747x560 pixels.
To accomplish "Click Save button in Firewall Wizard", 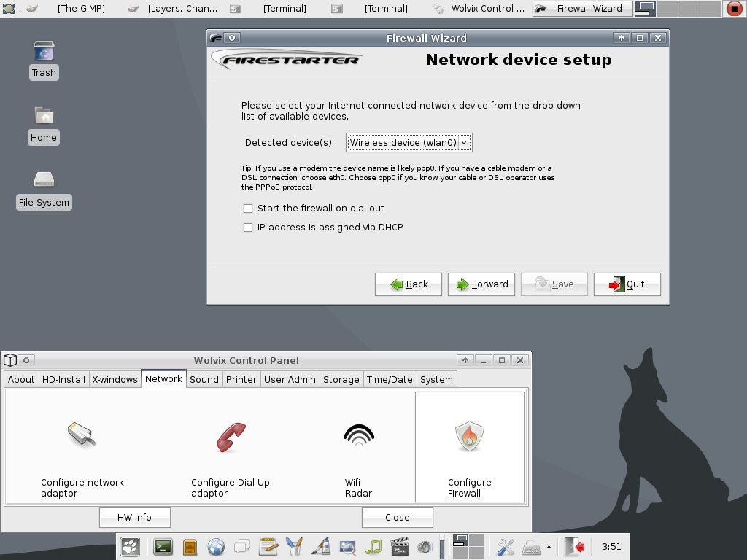I will tap(554, 284).
